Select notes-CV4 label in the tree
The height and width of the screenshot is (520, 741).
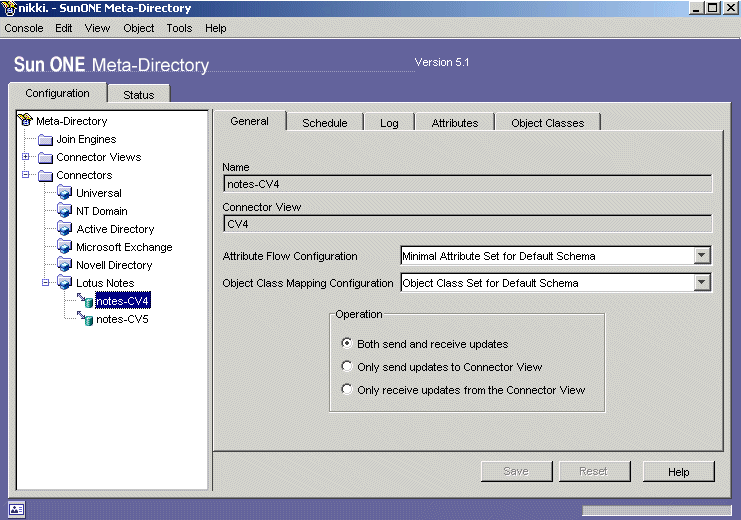coord(122,301)
